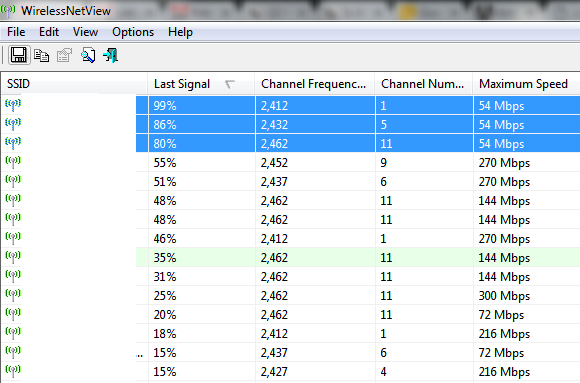Click frequency 2,437 in the 51% row
The image size is (580, 383).
pyautogui.click(x=274, y=182)
